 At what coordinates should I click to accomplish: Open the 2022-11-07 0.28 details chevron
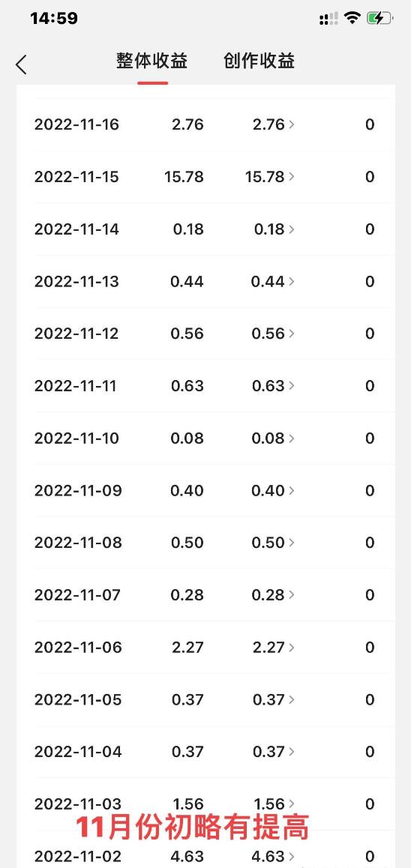[x=292, y=595]
